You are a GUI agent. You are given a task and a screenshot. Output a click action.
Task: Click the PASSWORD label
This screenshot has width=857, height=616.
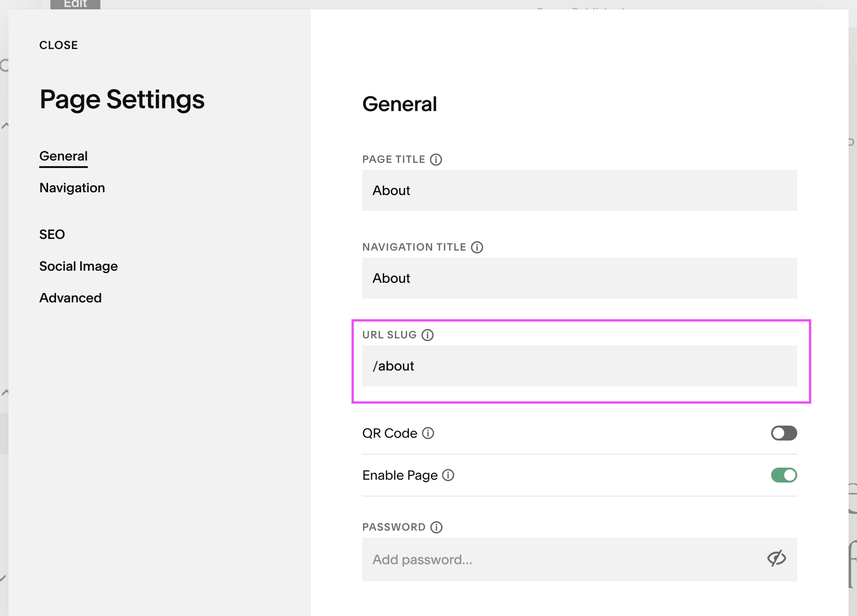(394, 527)
